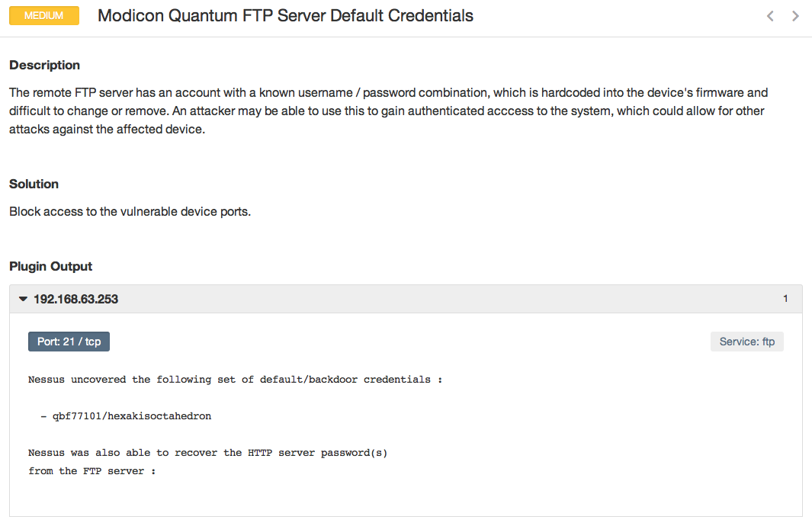
Task: Click the qbf77101/hexakisoctahedron credentials line
Action: point(126,416)
